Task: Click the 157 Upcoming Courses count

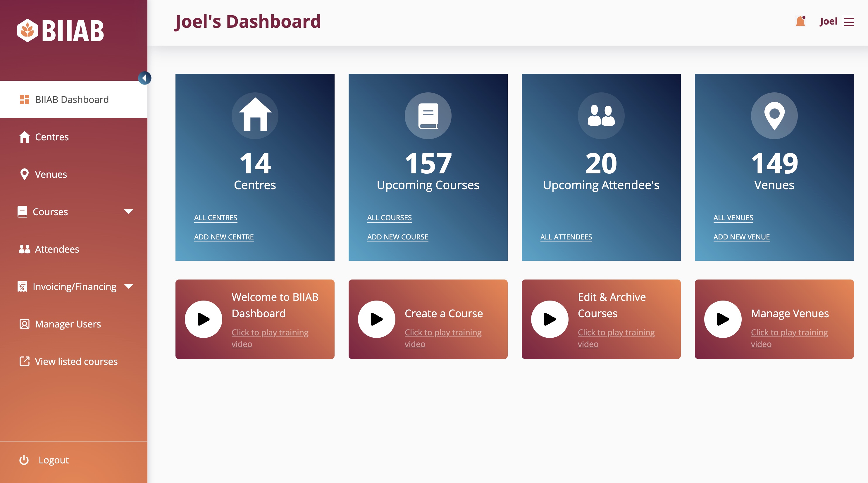Action: pos(428,163)
